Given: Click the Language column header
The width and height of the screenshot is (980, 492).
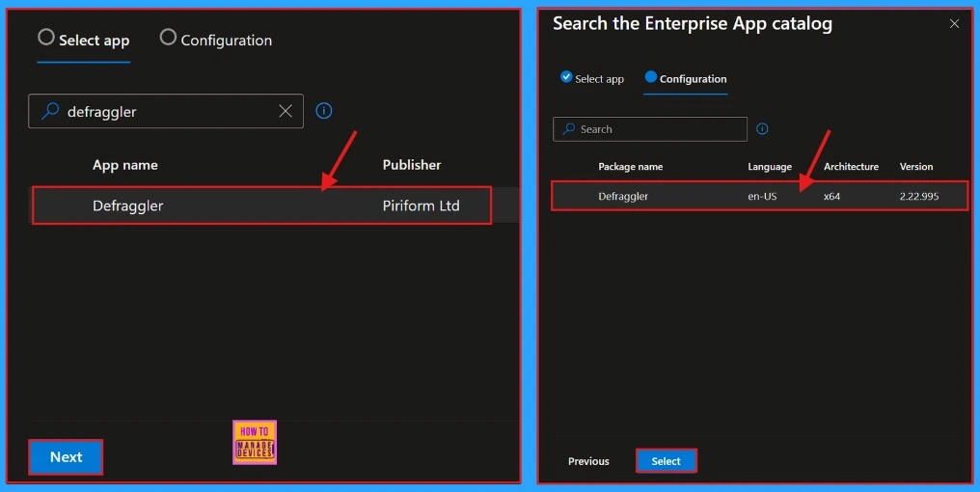Looking at the screenshot, I should tap(770, 167).
